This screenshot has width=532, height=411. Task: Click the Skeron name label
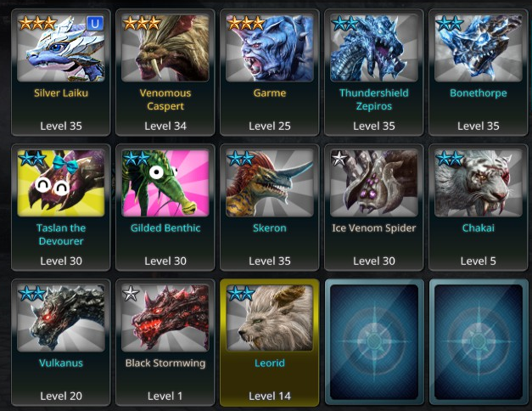tap(270, 228)
